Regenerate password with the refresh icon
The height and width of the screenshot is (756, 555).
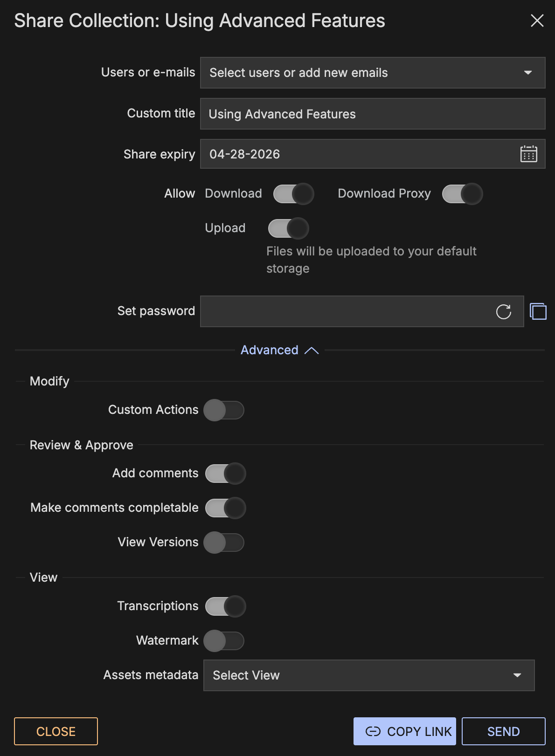[x=503, y=311]
